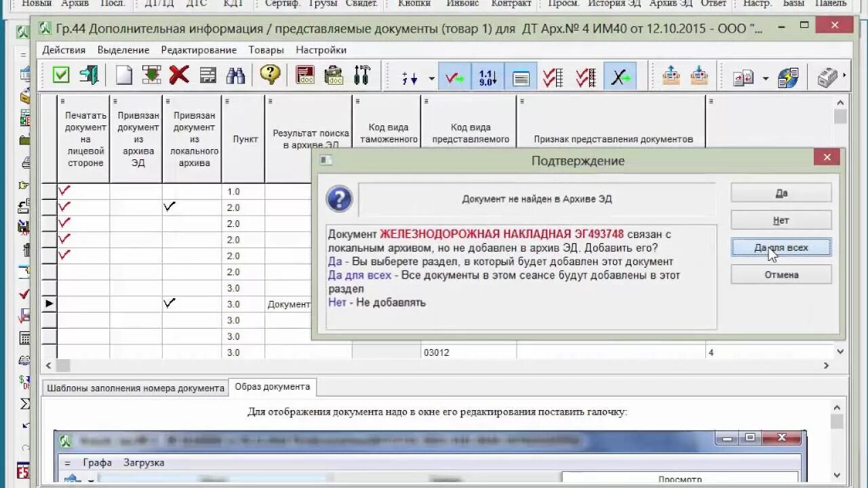Viewport: 868px width, 488px height.
Task: Toggle local archive checkmark in the current 3.0 row
Action: click(x=170, y=304)
